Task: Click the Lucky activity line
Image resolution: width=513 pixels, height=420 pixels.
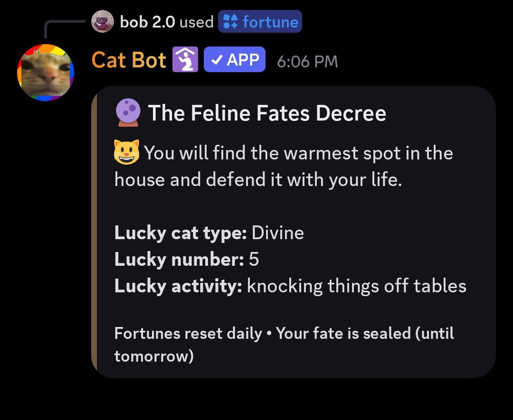Action: (x=290, y=286)
